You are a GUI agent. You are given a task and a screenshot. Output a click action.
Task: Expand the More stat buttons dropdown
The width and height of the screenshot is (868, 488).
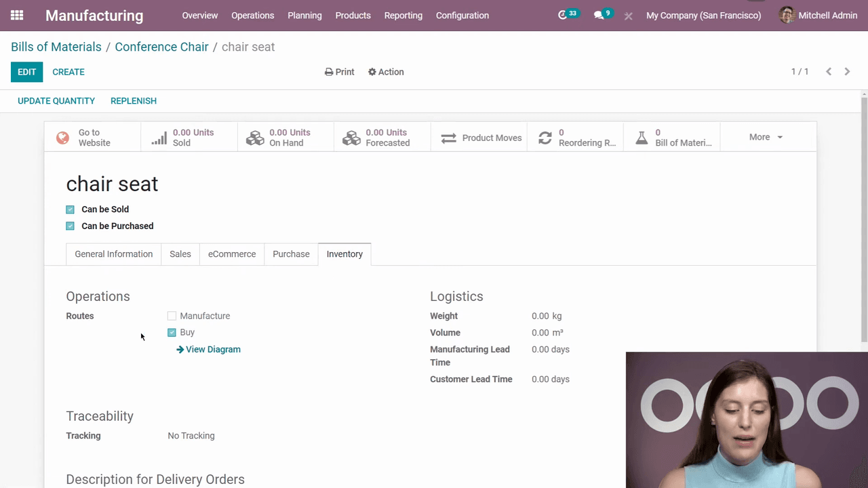766,137
